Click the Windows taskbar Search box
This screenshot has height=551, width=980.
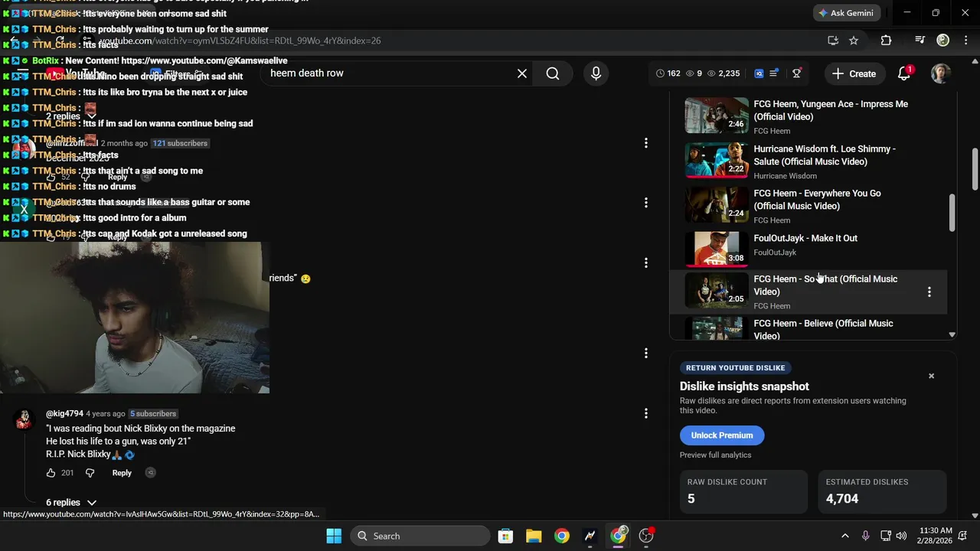420,536
